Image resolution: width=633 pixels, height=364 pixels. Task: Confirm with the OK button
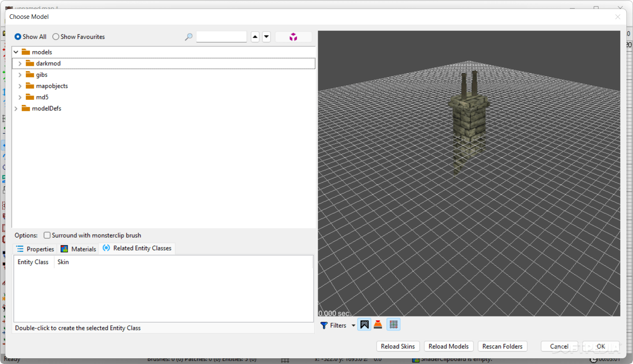pos(601,346)
